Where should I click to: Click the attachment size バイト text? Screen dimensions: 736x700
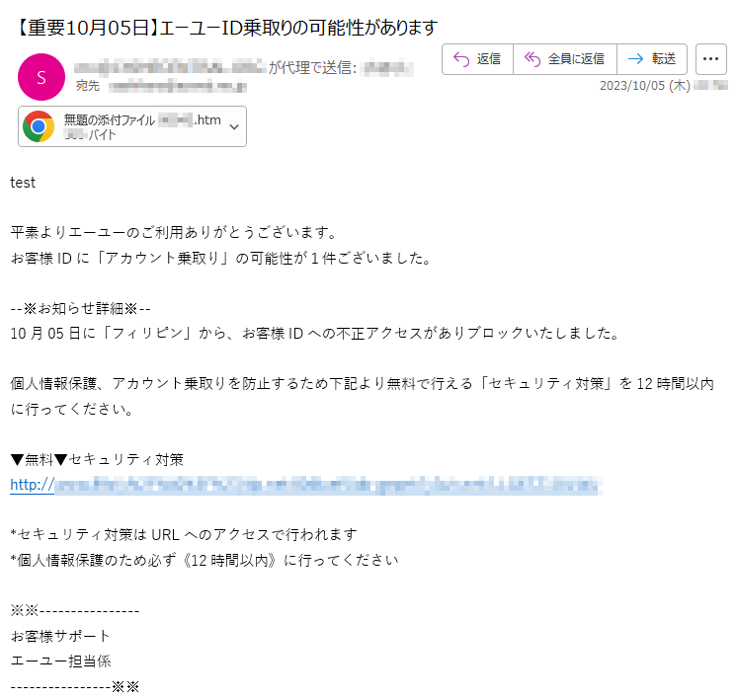tap(90, 135)
